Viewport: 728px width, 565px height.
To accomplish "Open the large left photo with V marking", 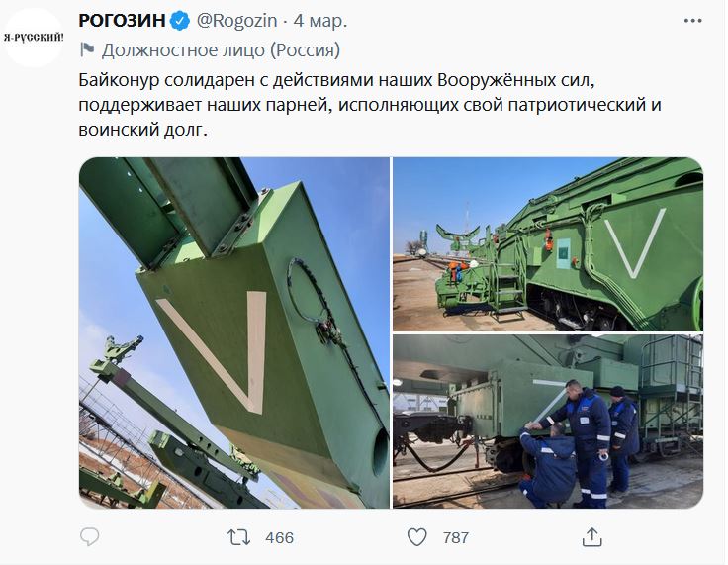I will [234, 332].
